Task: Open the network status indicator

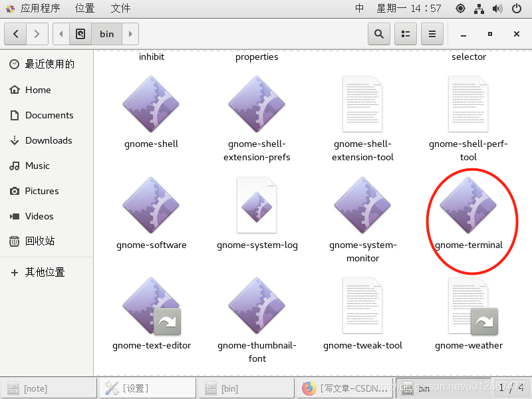Action: pos(479,9)
